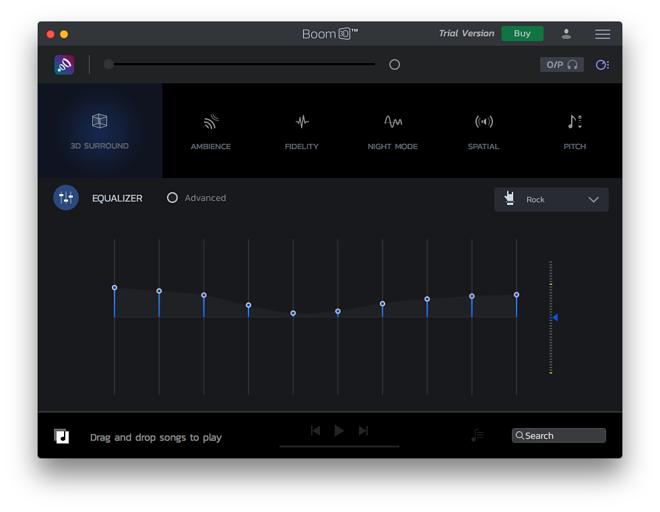Click the Fidelity pulse icon
Viewport: 660px width, 512px height.
302,122
